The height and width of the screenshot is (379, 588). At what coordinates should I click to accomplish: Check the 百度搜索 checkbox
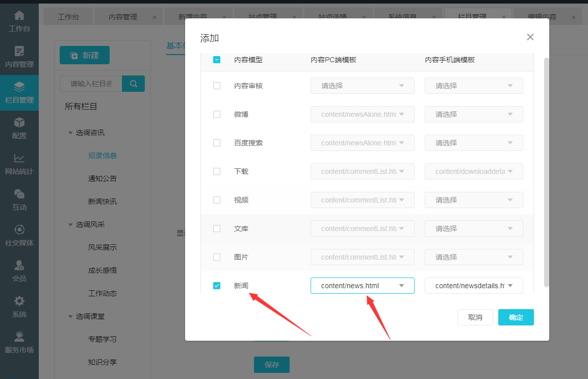tap(217, 143)
